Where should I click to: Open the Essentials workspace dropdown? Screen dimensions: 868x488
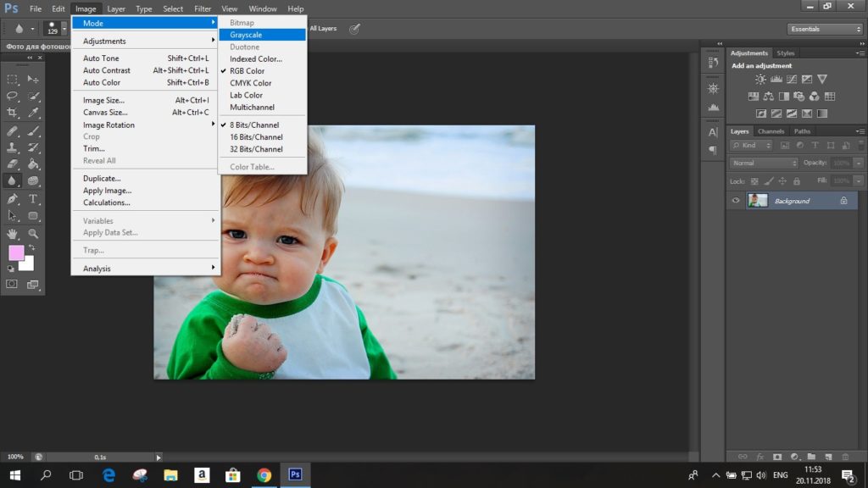pos(825,29)
